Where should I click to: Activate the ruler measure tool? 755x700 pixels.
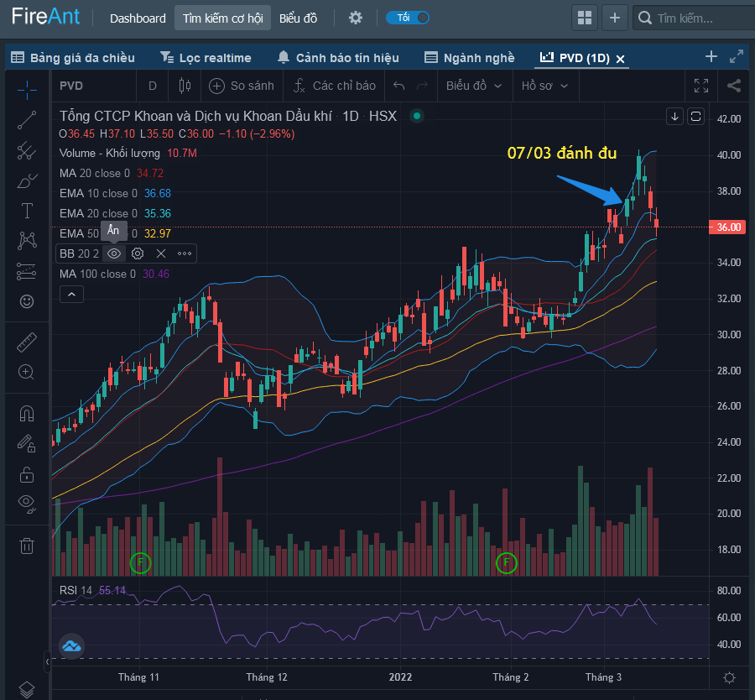(x=27, y=342)
